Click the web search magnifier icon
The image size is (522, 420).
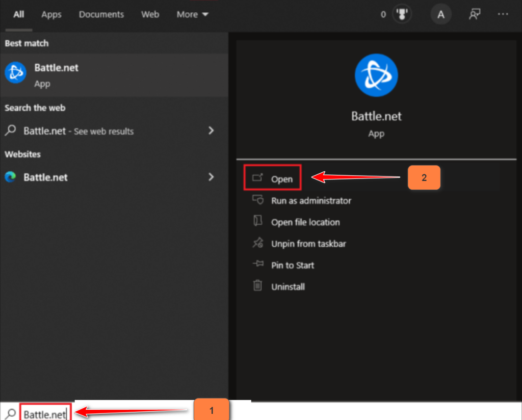pyautogui.click(x=11, y=130)
